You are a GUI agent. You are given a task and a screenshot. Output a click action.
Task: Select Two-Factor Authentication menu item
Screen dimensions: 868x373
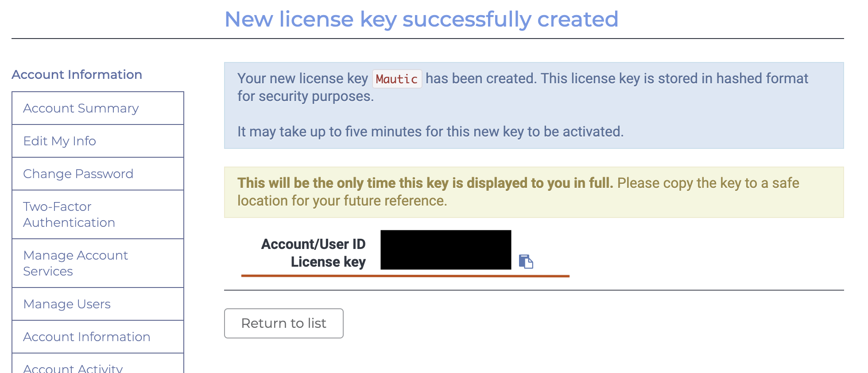(69, 215)
